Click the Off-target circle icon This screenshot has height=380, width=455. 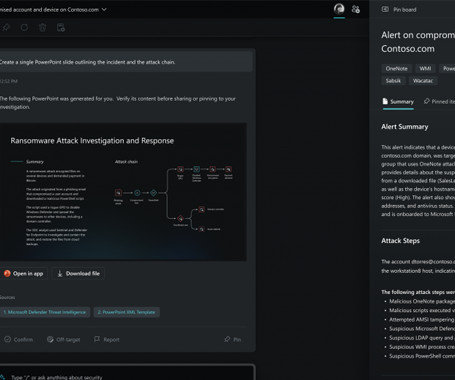point(50,339)
